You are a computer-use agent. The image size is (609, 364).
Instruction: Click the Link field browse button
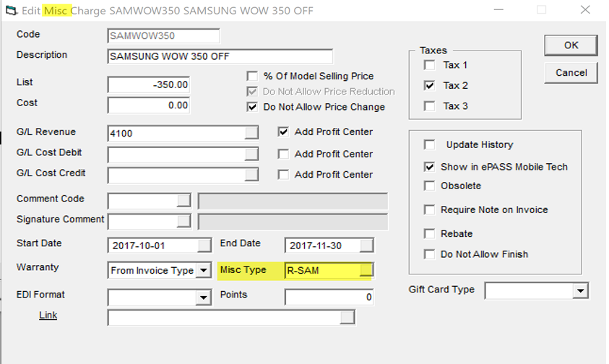(x=348, y=317)
